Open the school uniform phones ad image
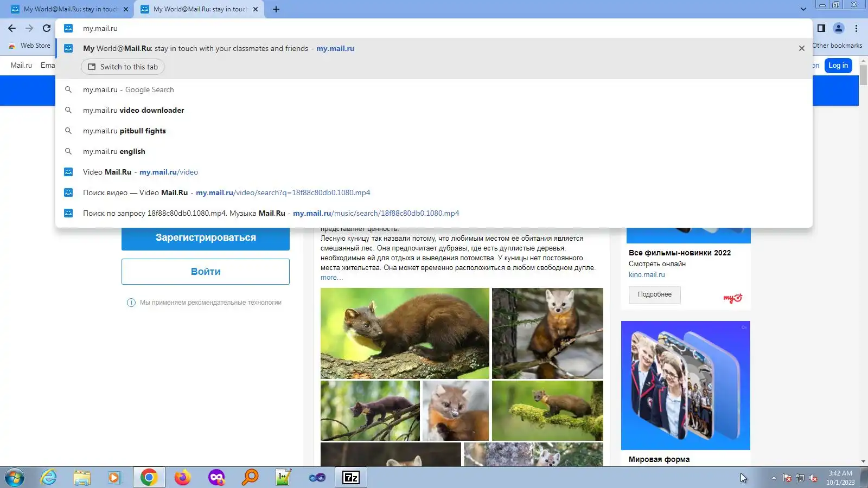The width and height of the screenshot is (868, 488). (x=686, y=386)
